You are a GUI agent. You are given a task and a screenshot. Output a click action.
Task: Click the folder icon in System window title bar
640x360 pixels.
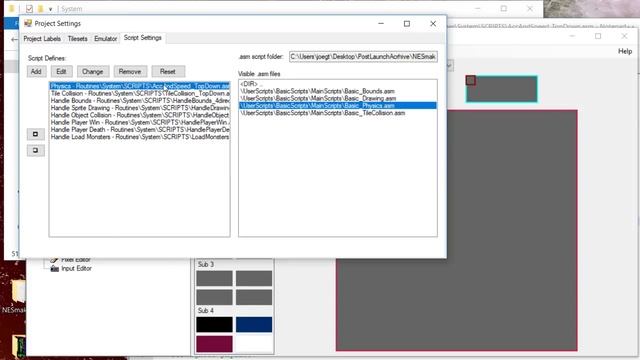(x=40, y=9)
